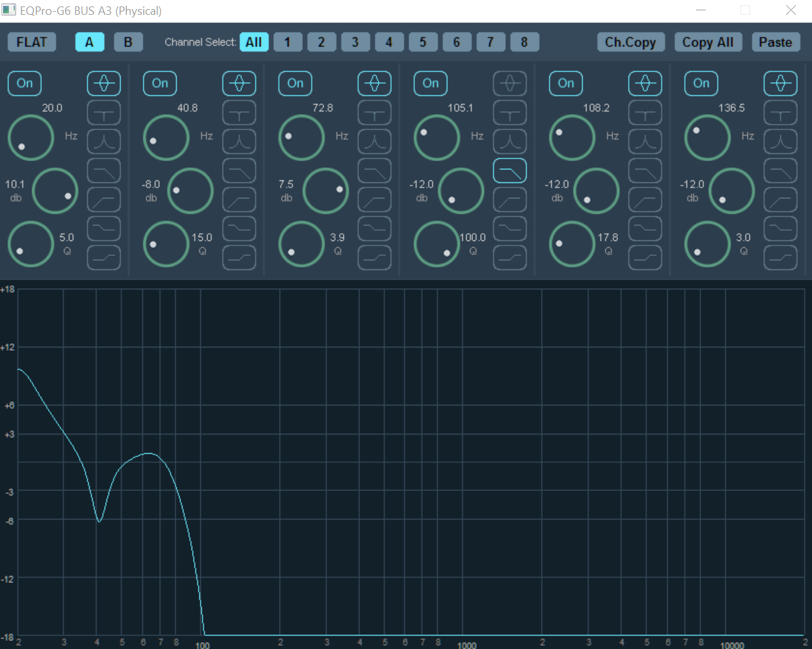Image resolution: width=812 pixels, height=649 pixels.
Task: Toggle the On switch of 40.8 Hz band
Action: [x=160, y=83]
